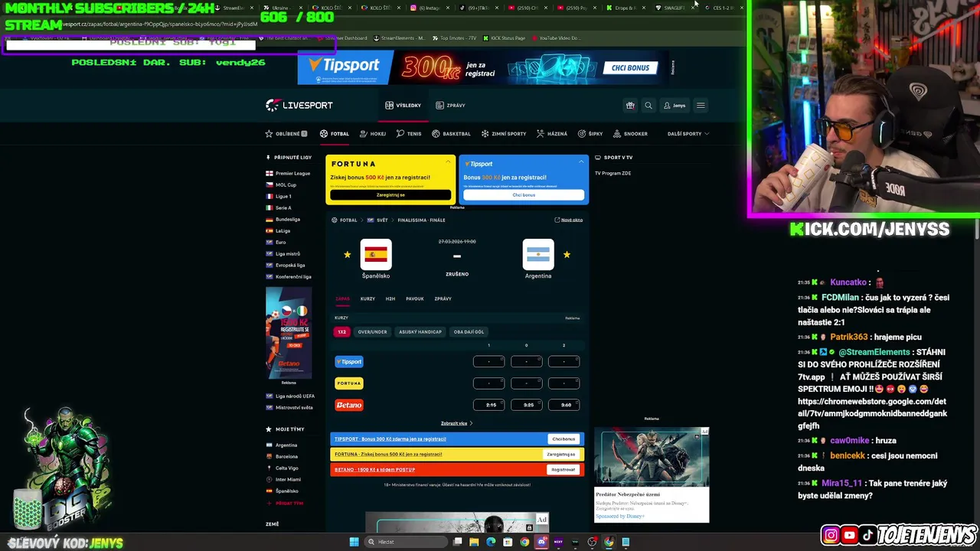Expand Zobrazit více odds
Image resolution: width=980 pixels, height=551 pixels.
(x=456, y=423)
